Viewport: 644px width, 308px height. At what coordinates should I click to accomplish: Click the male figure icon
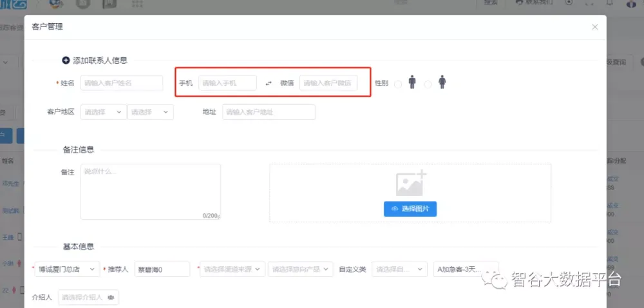[x=412, y=82]
